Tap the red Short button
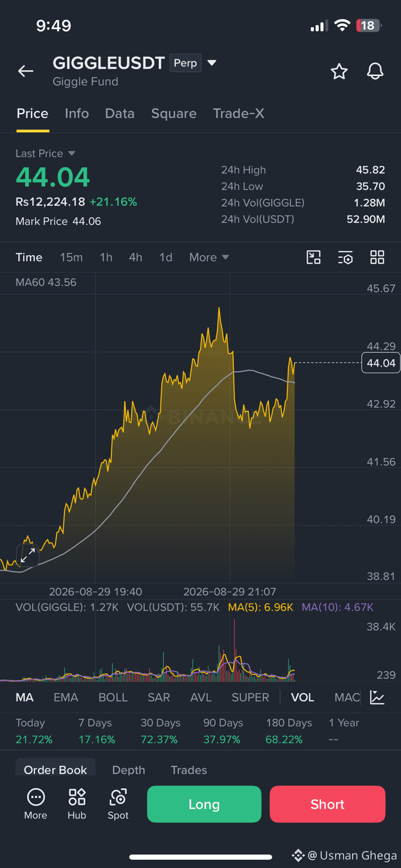 click(327, 804)
